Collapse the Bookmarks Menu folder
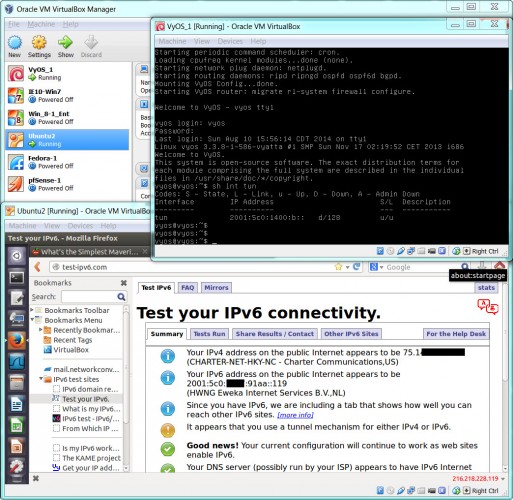 click(32, 320)
